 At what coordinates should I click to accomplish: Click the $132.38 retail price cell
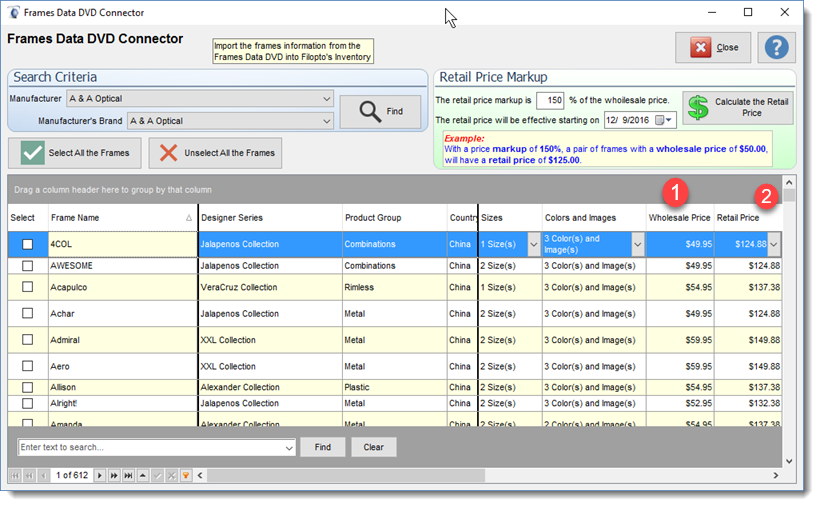[748, 404]
